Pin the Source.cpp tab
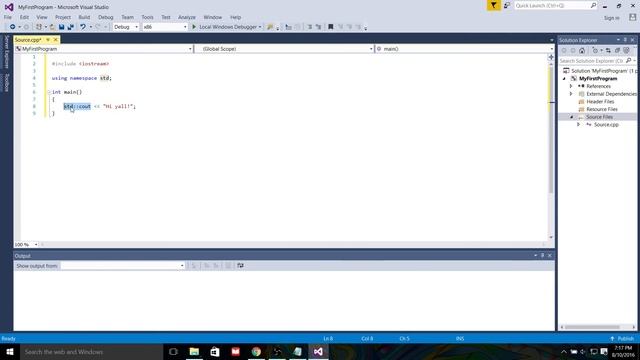 click(x=48, y=40)
